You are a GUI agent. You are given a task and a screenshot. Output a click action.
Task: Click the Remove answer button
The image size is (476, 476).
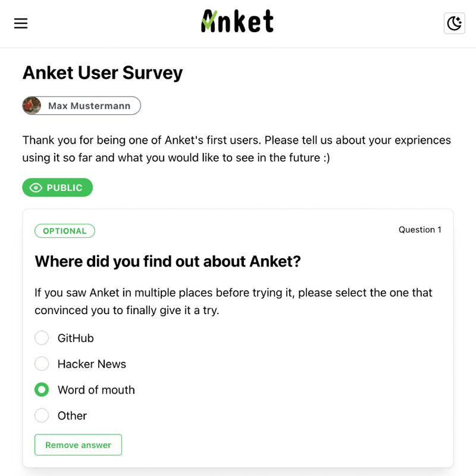[x=78, y=444]
